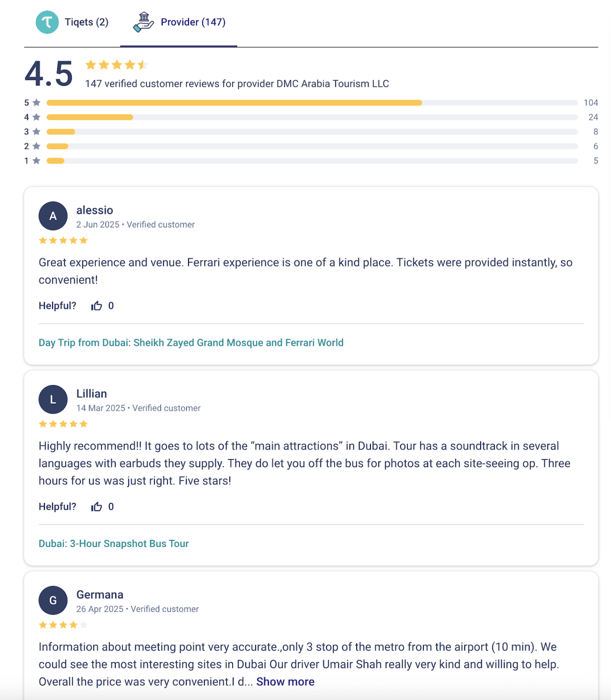This screenshot has width=611, height=700.
Task: Click the overall 4.5 star rating icons
Action: 117,65
